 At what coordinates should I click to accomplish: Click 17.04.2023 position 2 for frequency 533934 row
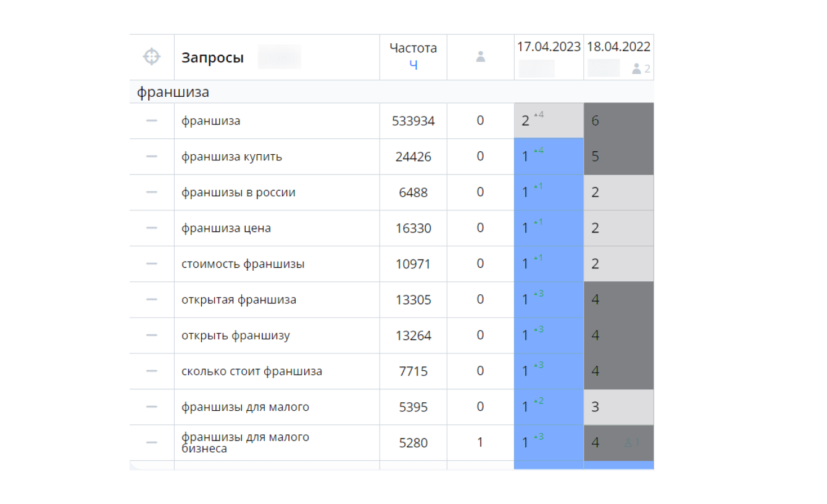click(549, 121)
